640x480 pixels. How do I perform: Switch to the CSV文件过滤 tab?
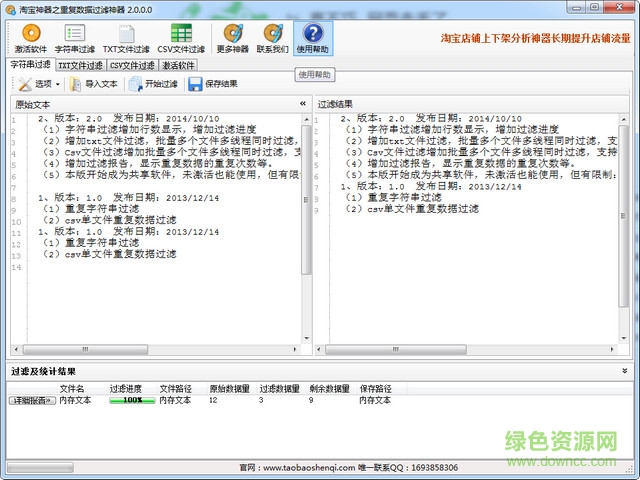pos(132,65)
